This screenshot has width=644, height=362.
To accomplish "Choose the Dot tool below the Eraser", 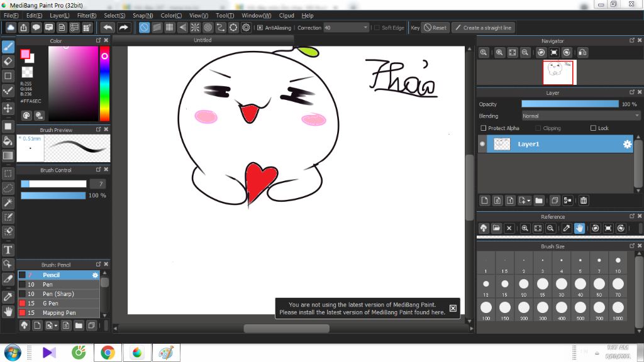I will [x=8, y=76].
